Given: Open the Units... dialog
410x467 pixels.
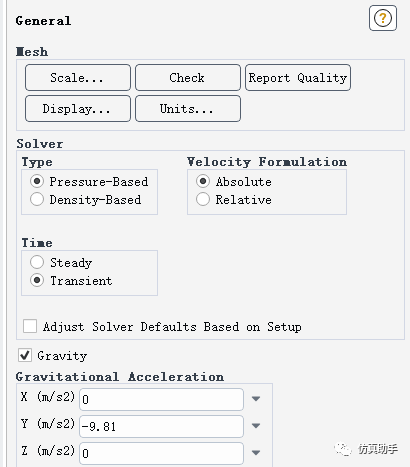Looking at the screenshot, I should [x=188, y=109].
